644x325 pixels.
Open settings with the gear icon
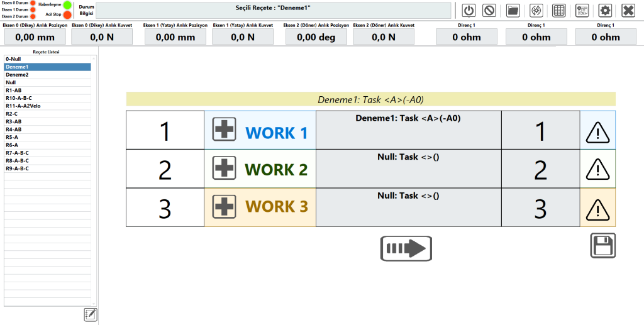click(x=604, y=11)
